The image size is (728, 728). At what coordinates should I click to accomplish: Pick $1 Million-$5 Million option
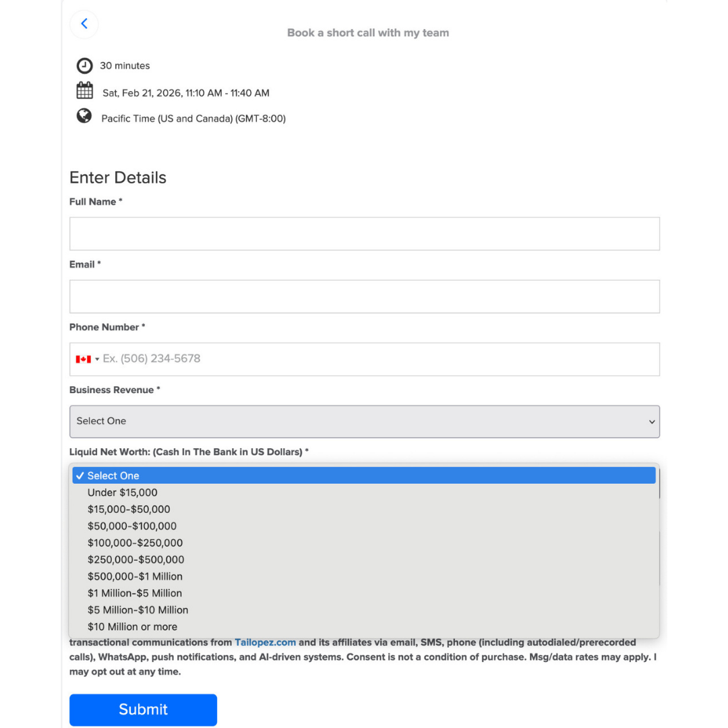pyautogui.click(x=364, y=593)
